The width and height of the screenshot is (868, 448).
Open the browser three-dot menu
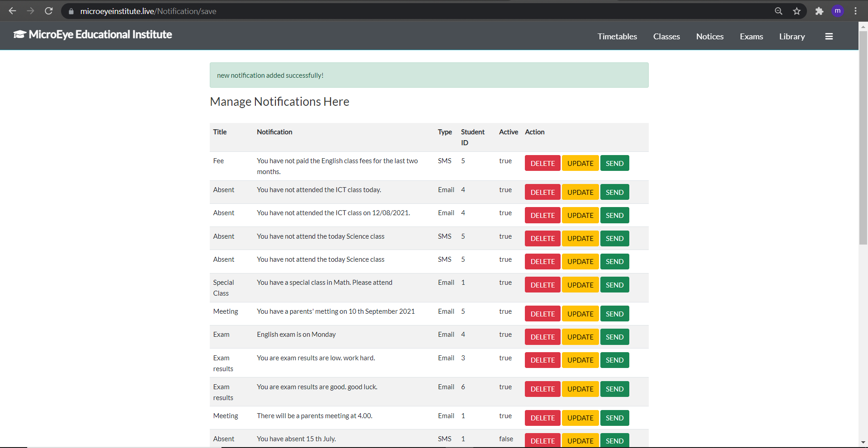pos(855,11)
